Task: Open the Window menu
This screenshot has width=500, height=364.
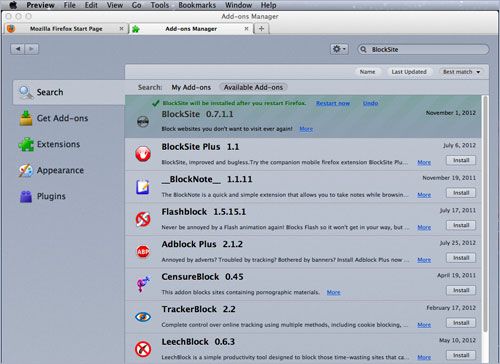Action: pos(238,5)
